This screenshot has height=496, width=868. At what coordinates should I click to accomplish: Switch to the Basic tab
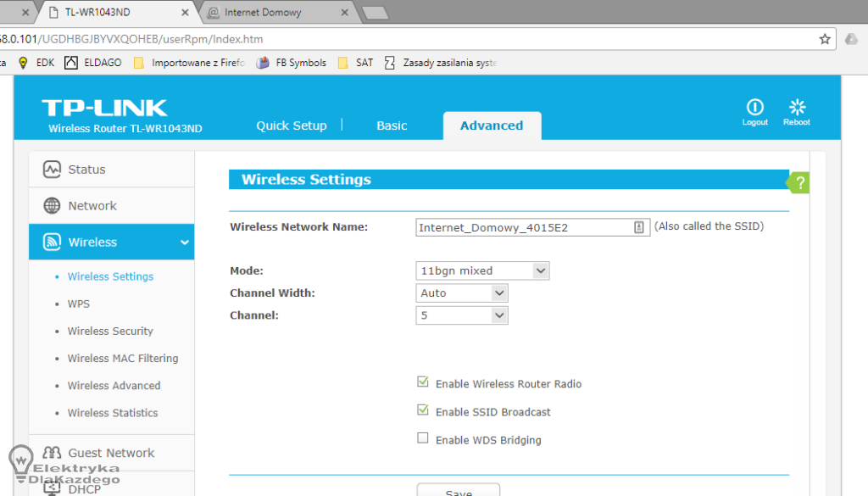(392, 125)
